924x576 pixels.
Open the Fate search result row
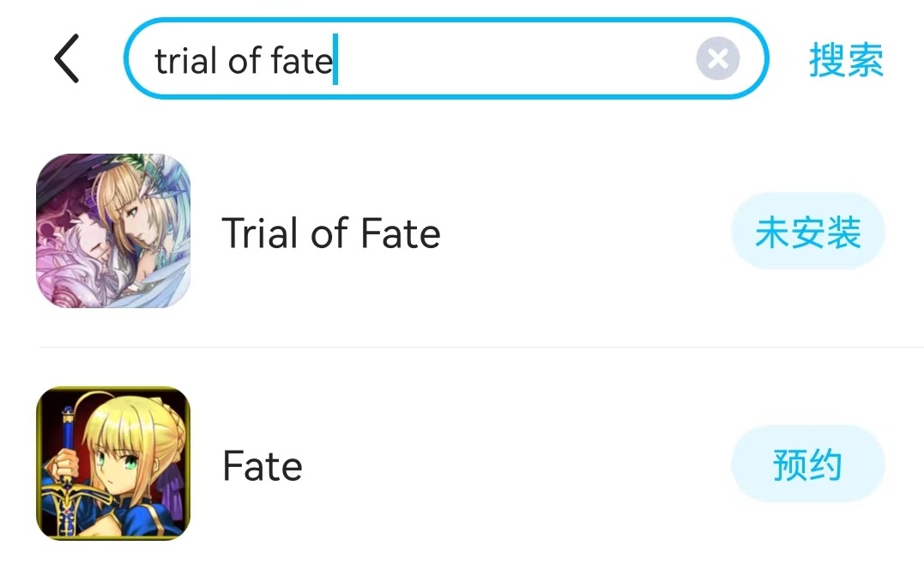coord(462,464)
